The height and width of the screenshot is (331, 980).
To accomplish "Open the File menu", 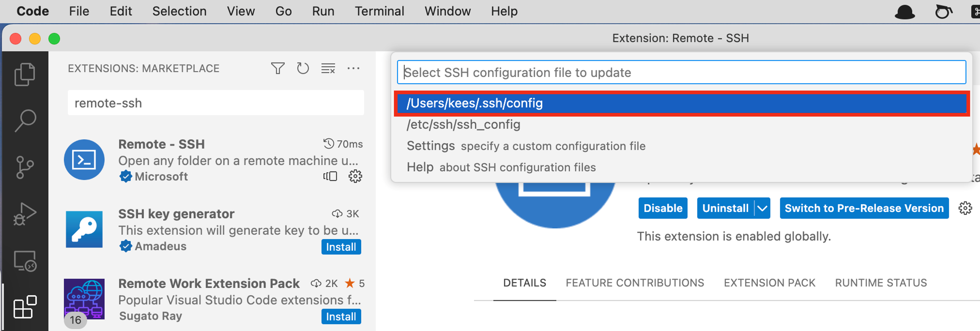I will 79,11.
